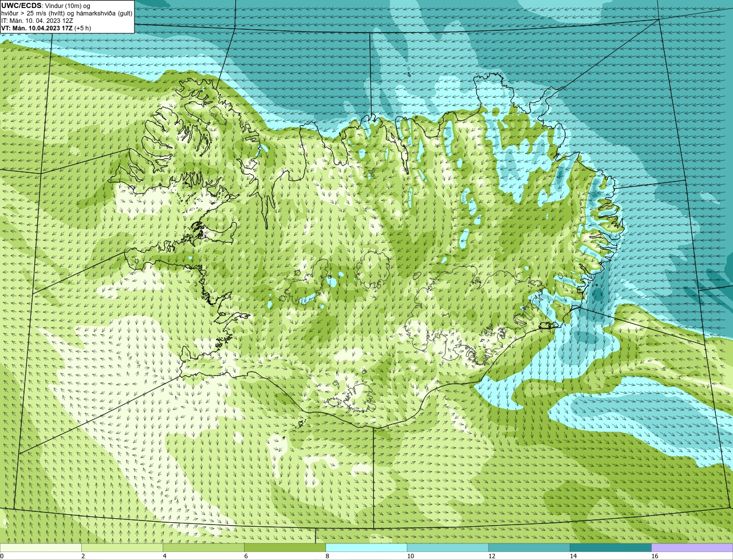
Task: Click the legend scale label '4'
Action: coord(164,556)
